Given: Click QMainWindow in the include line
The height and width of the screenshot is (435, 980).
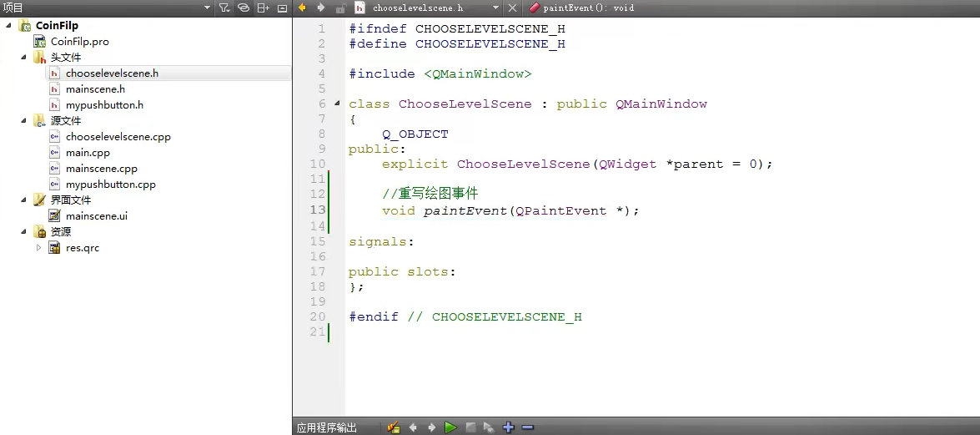Looking at the screenshot, I should click(x=478, y=73).
